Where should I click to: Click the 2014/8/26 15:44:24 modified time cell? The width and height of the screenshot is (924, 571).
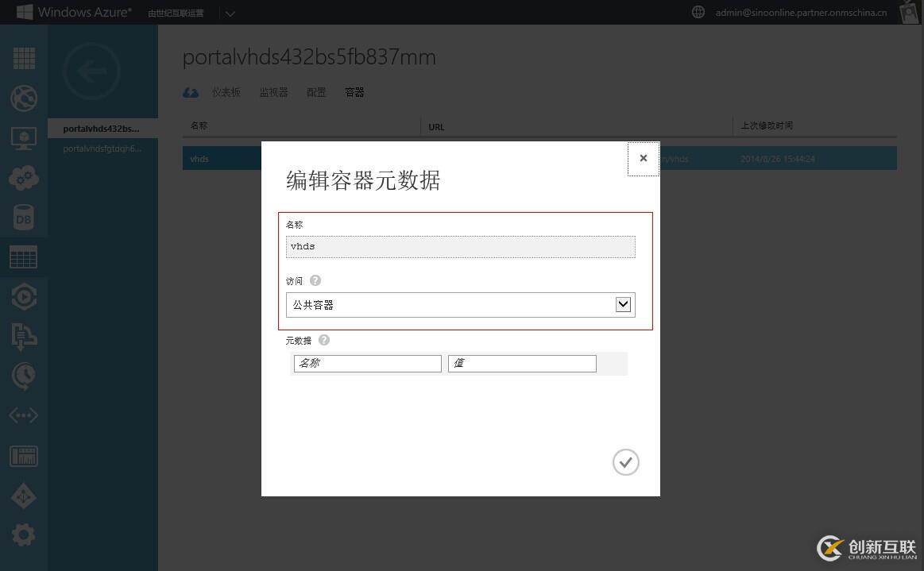tap(778, 159)
